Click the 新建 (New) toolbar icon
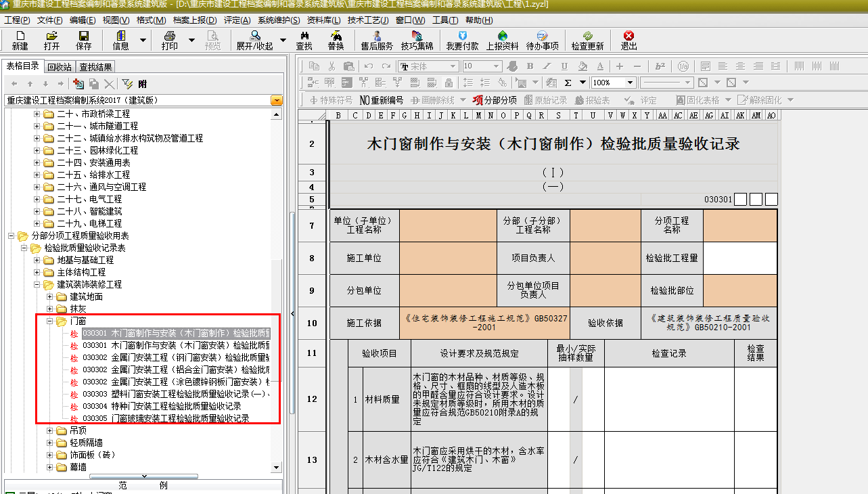Viewport: 868px width, 494px height. point(20,40)
